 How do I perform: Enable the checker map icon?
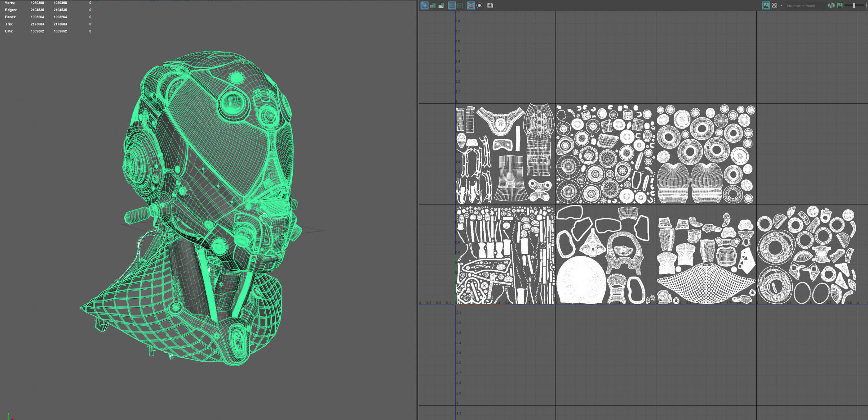point(774,5)
